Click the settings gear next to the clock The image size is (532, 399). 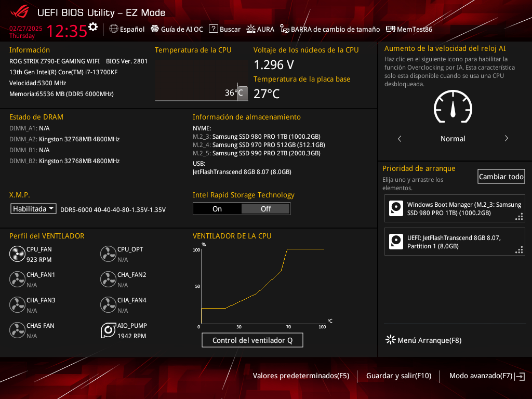(92, 27)
